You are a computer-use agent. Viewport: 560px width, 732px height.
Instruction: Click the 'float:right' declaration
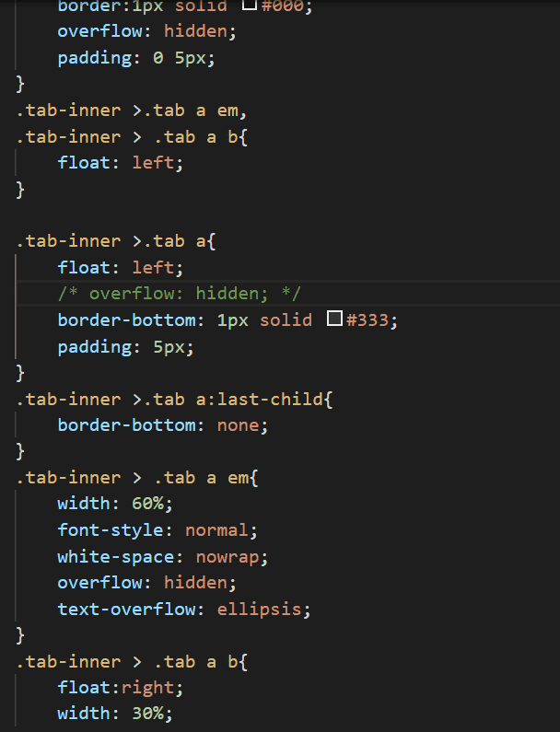click(120, 688)
